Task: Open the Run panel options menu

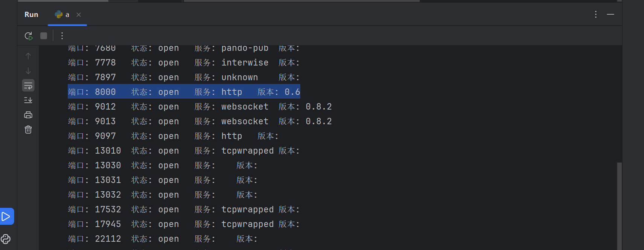Action: click(x=596, y=14)
